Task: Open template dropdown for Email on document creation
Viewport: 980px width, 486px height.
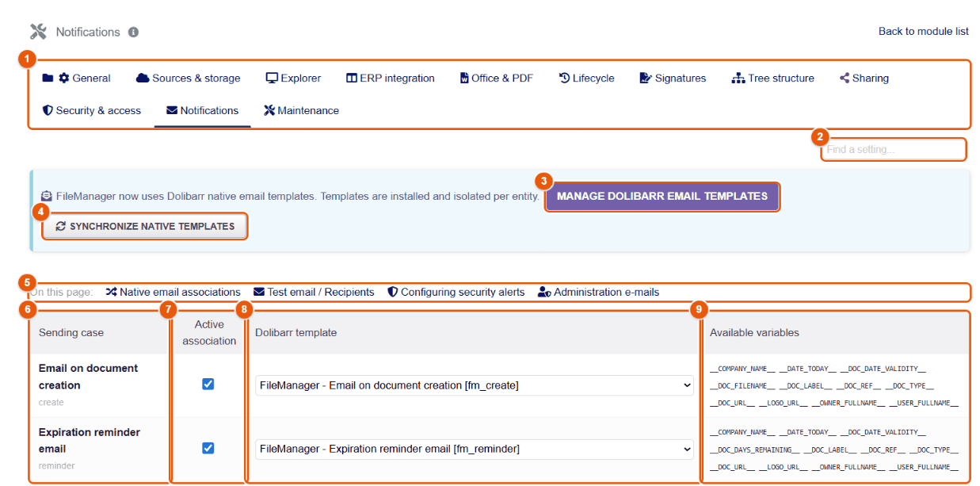Action: tap(475, 385)
